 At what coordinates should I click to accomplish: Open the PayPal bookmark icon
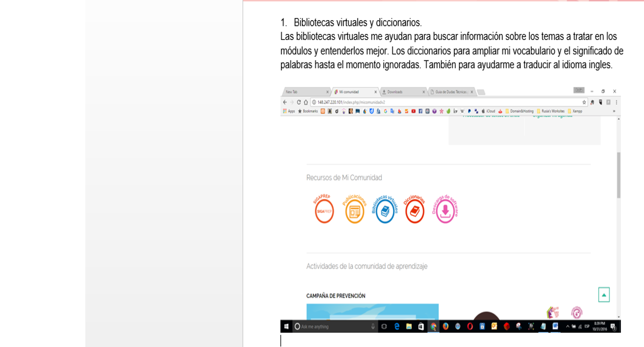pyautogui.click(x=469, y=111)
